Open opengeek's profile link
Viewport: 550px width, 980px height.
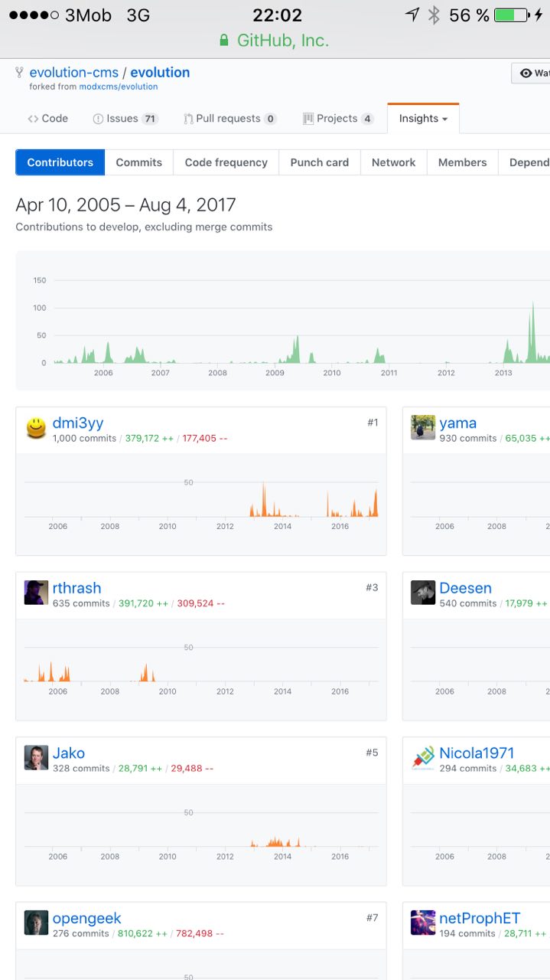tap(86, 919)
